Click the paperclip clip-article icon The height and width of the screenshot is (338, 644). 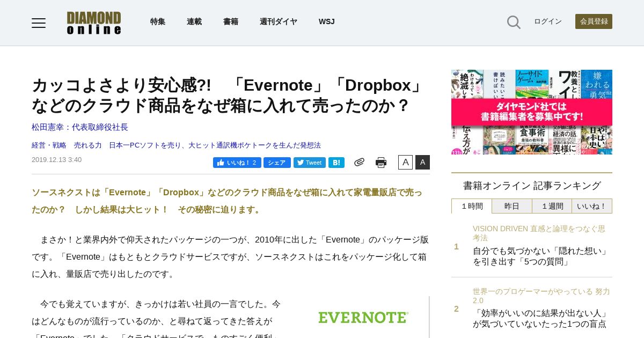click(359, 162)
